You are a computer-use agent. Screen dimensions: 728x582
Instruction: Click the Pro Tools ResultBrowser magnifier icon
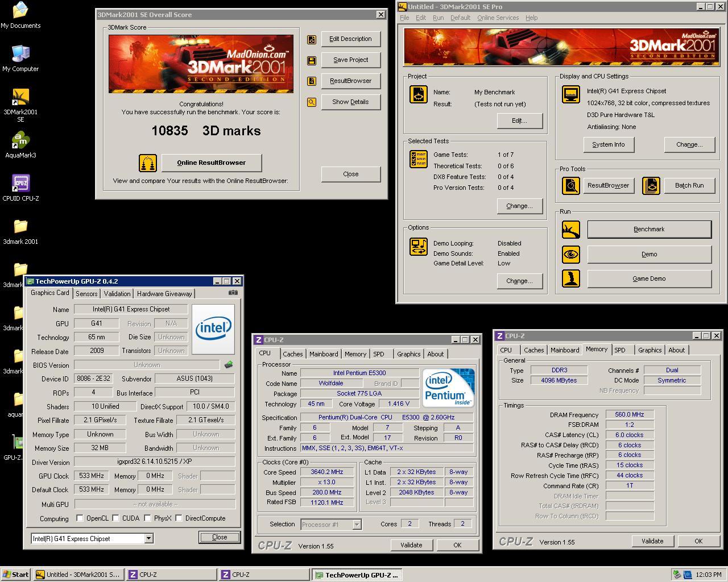tap(571, 186)
